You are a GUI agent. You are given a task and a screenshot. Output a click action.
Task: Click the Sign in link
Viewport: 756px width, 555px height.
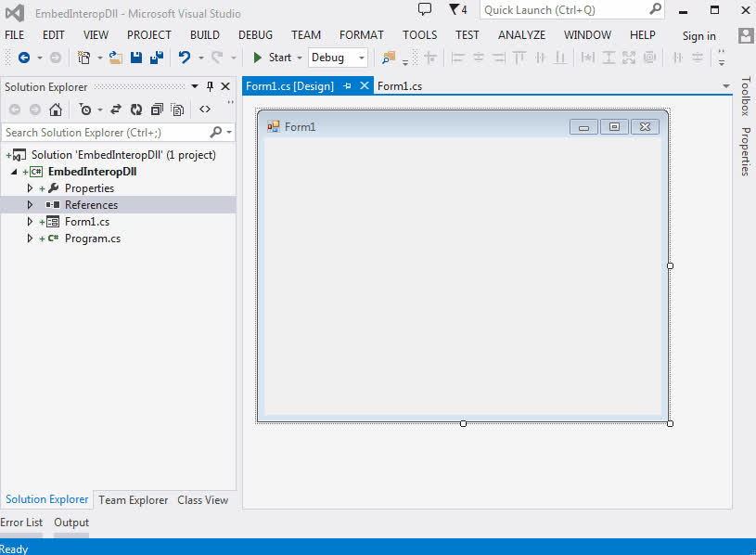tap(698, 35)
